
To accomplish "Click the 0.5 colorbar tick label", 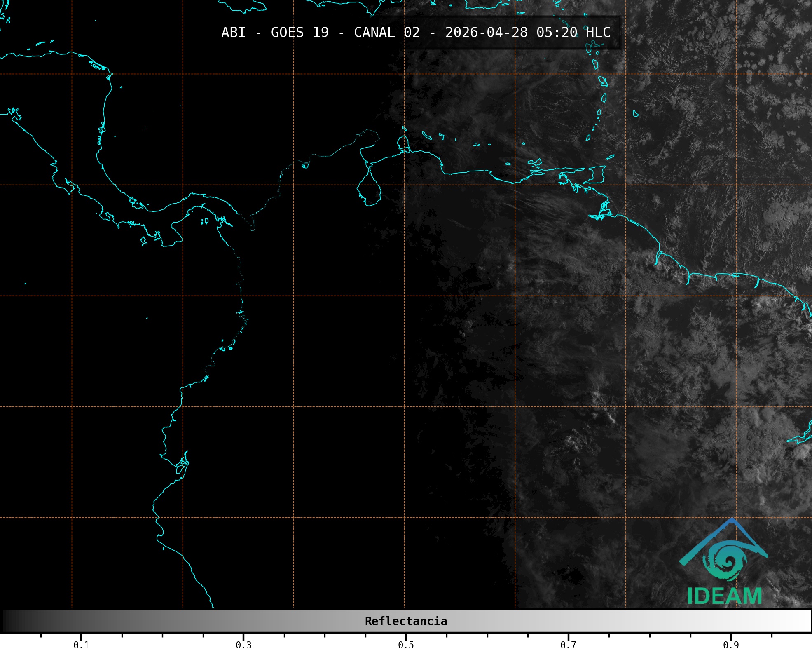I will pos(406,645).
